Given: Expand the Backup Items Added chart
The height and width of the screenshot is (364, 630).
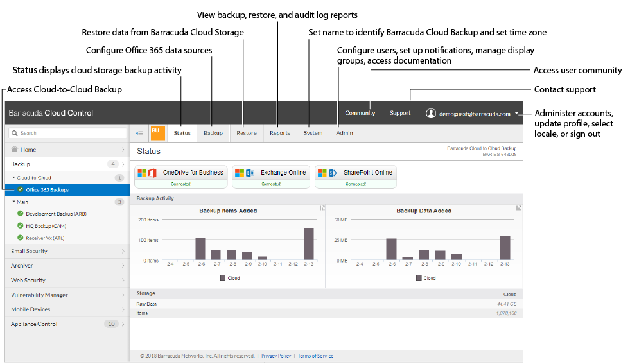Looking at the screenshot, I should coord(322,208).
